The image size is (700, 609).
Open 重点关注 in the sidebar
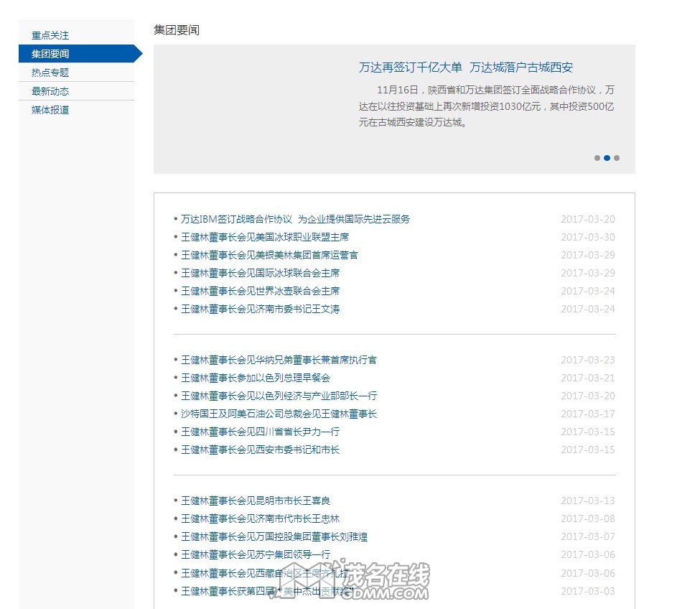(50, 35)
